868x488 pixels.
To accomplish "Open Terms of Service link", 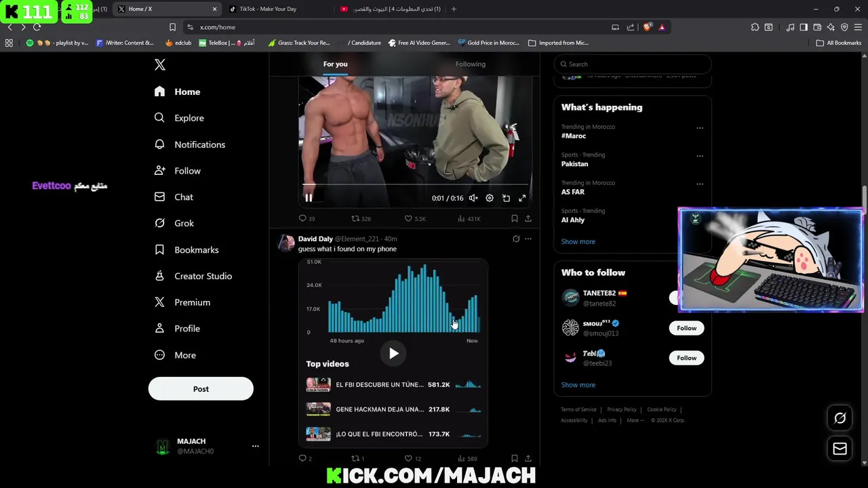I will (578, 409).
